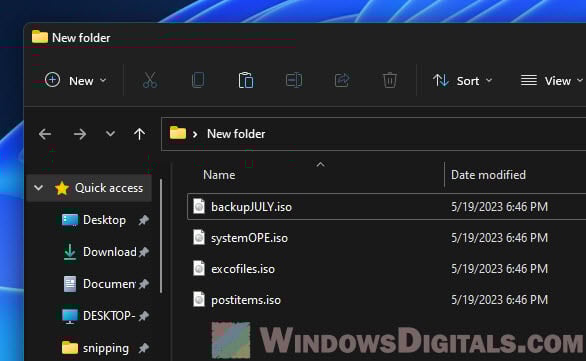
Task: Go back with the left arrow
Action: [x=45, y=134]
